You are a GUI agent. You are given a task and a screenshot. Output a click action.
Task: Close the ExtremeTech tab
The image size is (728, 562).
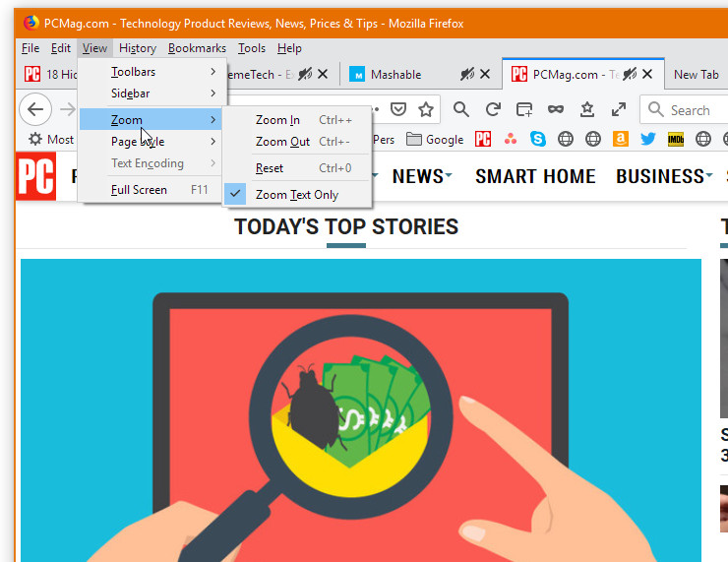click(323, 74)
